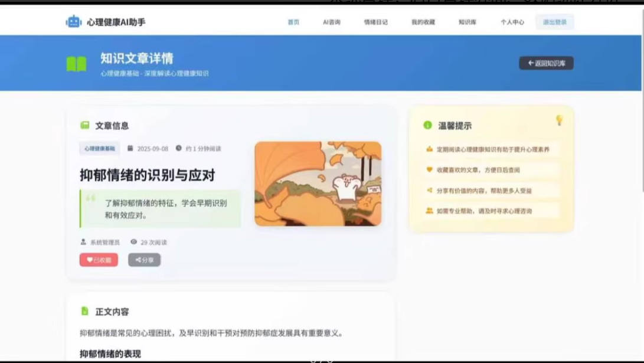Click the page vertical scrollbar

tap(642, 100)
